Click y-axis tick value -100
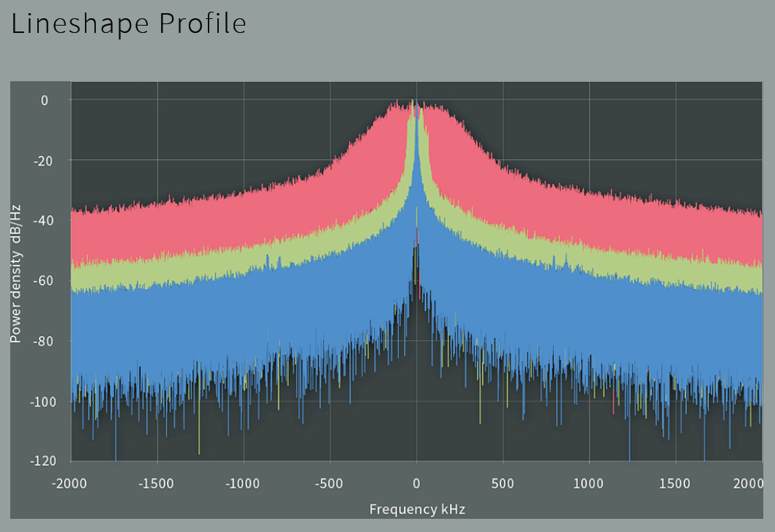This screenshot has width=775, height=532. tap(43, 402)
